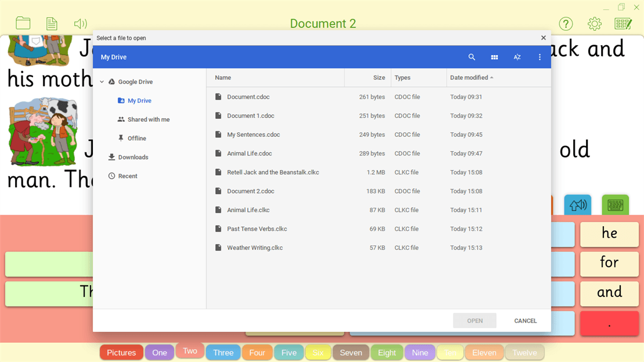Click the word cell 'and'
Screen dimensions: 644x362
click(x=609, y=294)
